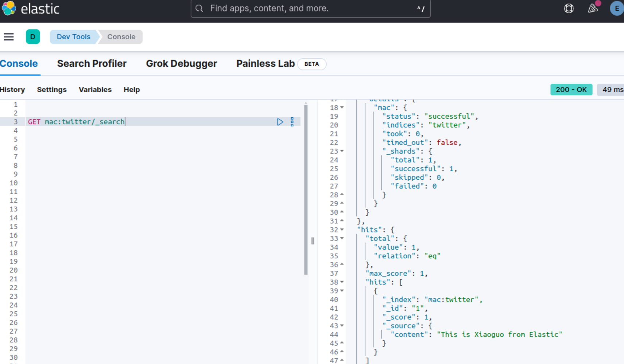Open the console History
Viewport: 624px width, 364px height.
pos(12,90)
